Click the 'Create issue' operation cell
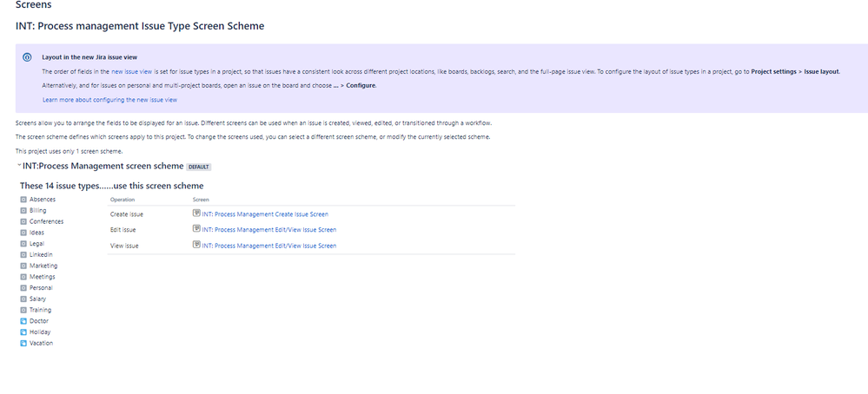 127,214
